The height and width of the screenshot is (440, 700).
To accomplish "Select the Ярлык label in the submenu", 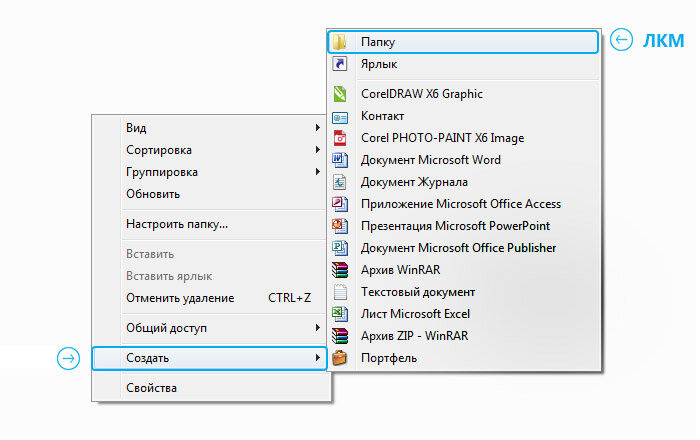I will [379, 64].
